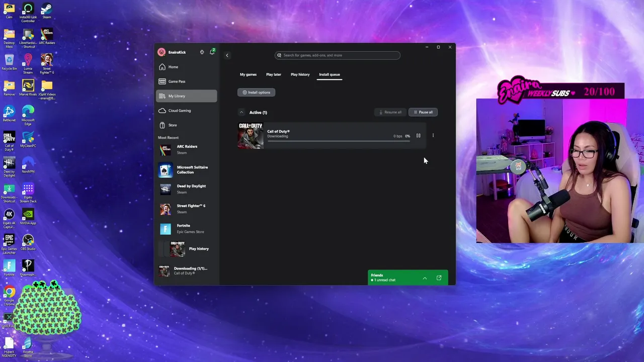Open Fortnite in Most Recent list
The height and width of the screenshot is (362, 644).
click(x=186, y=229)
